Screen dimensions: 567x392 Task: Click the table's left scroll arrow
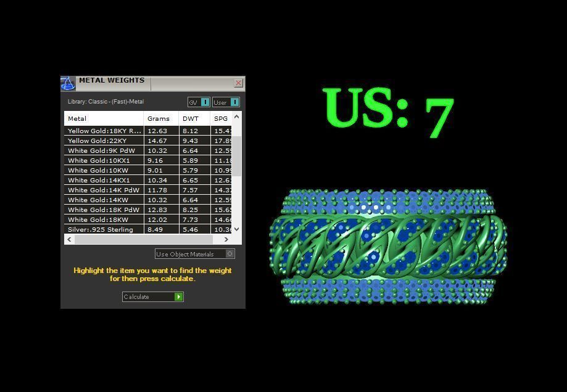click(70, 239)
